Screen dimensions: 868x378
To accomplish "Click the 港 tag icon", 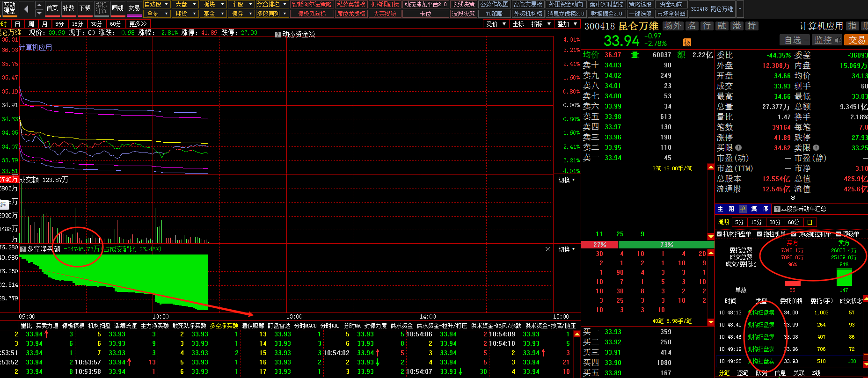I will click(x=737, y=26).
